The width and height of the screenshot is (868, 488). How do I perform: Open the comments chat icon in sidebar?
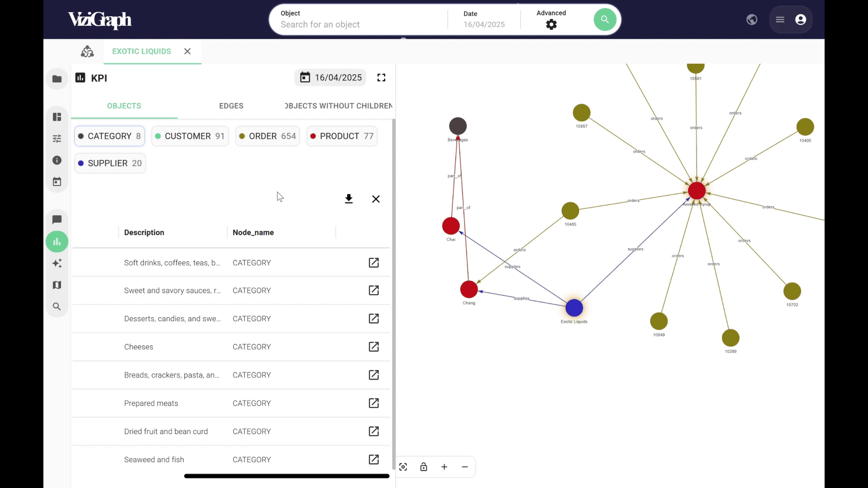coord(57,220)
